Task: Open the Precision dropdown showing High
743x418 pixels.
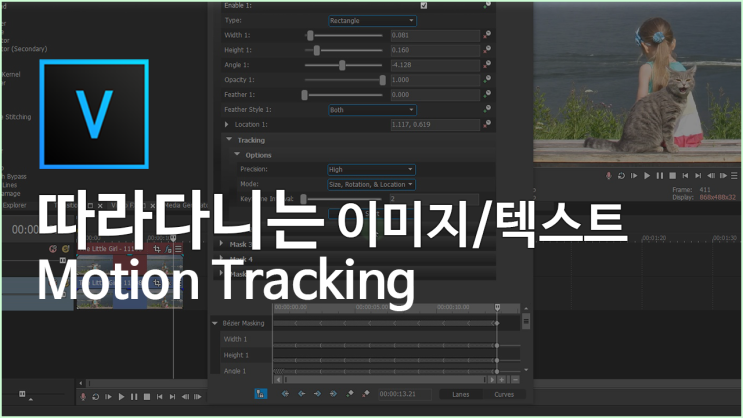Action: click(x=372, y=170)
